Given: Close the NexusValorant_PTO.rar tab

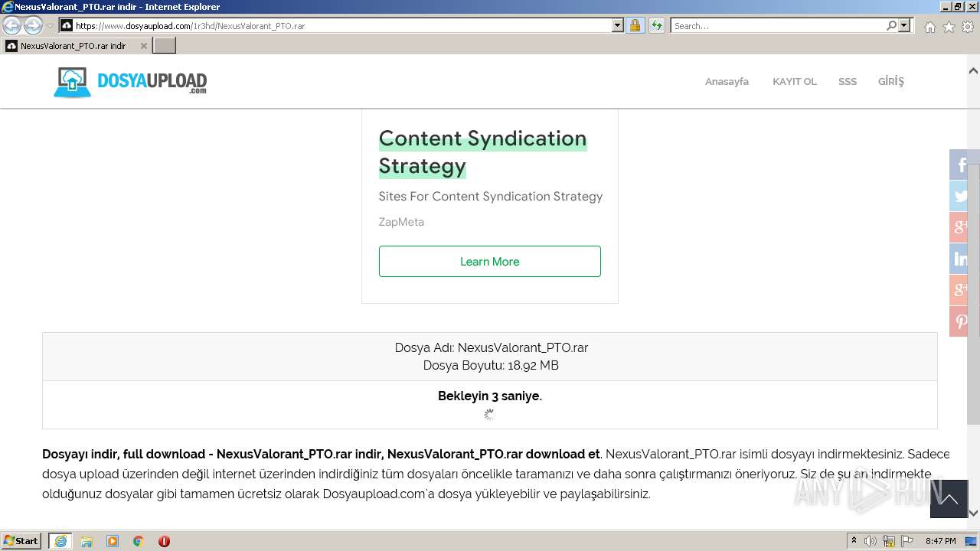Looking at the screenshot, I should pyautogui.click(x=143, y=46).
